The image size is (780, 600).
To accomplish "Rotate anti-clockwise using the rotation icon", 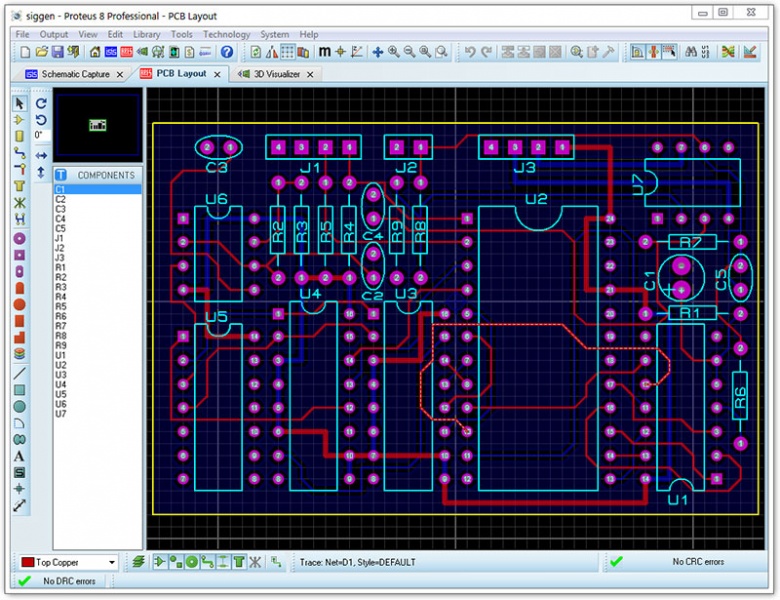I will (41, 120).
